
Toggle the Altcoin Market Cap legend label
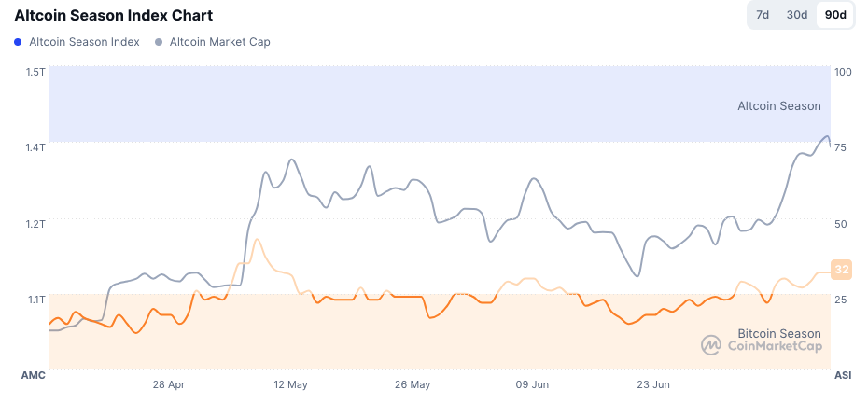coord(220,42)
